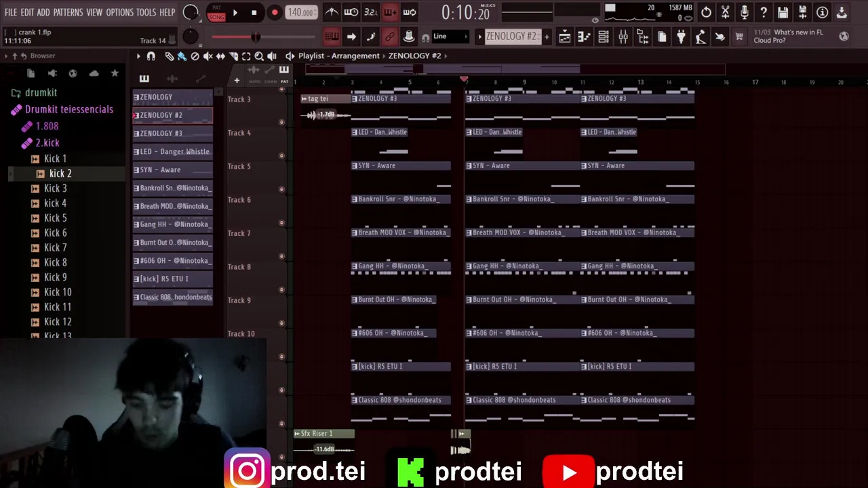Image resolution: width=868 pixels, height=488 pixels.
Task: Open the Browser options arrow
Action: click(x=6, y=56)
